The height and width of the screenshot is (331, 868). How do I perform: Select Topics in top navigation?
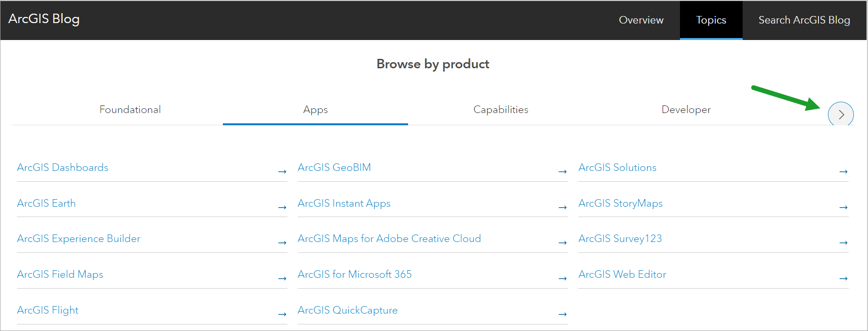point(711,20)
